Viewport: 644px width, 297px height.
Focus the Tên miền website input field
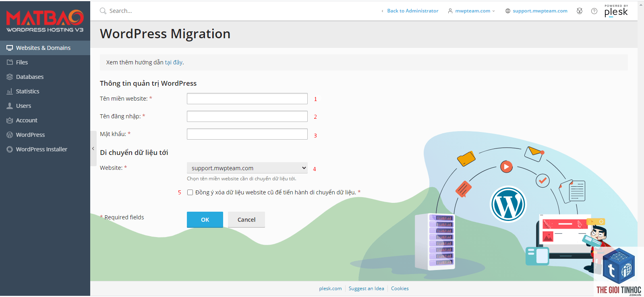click(247, 99)
